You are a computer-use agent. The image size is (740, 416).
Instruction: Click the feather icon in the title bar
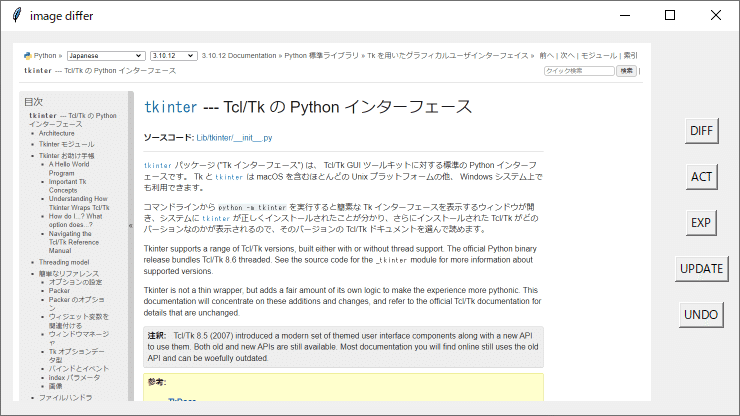coord(17,15)
